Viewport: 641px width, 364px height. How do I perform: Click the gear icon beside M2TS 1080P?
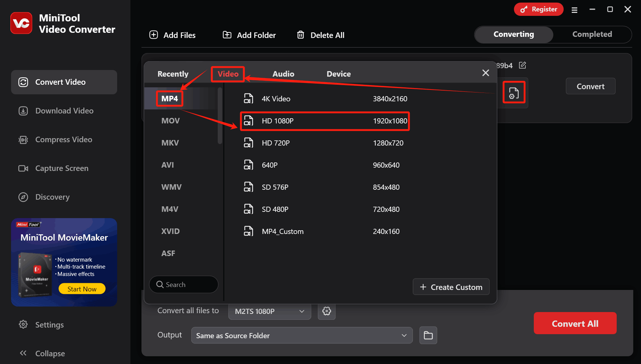pyautogui.click(x=326, y=311)
